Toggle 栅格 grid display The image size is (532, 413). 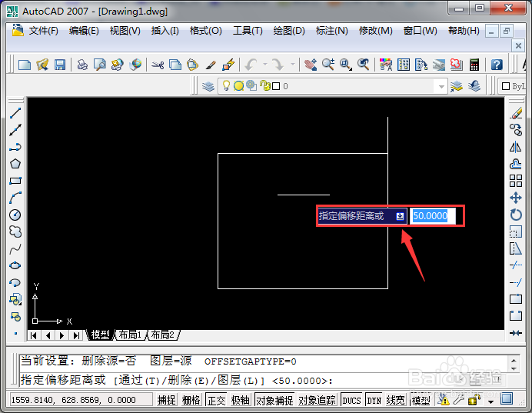(x=191, y=400)
